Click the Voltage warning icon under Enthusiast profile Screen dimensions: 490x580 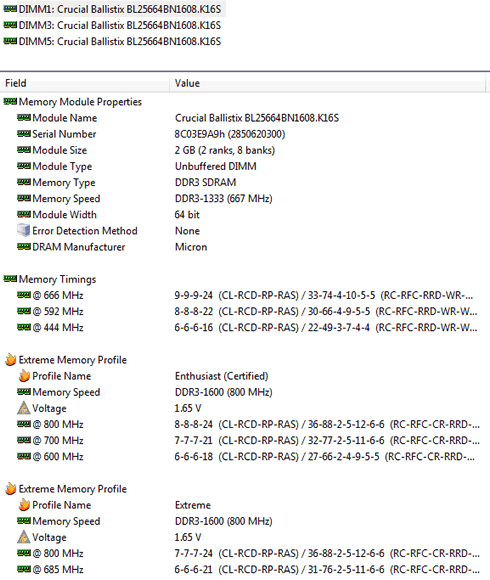tap(24, 408)
